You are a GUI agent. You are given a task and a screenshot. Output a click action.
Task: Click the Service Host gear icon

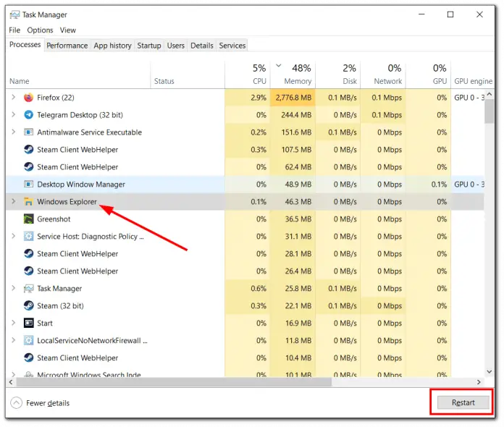[x=29, y=236]
